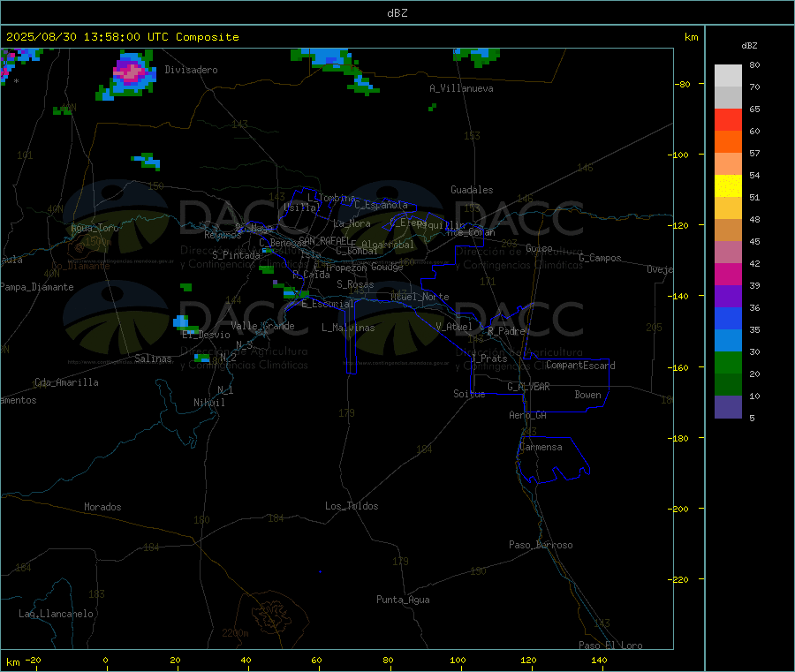Screen dimensions: 795x672
Task: Click the 'G_ALVEAR' map label
Action: point(529,387)
